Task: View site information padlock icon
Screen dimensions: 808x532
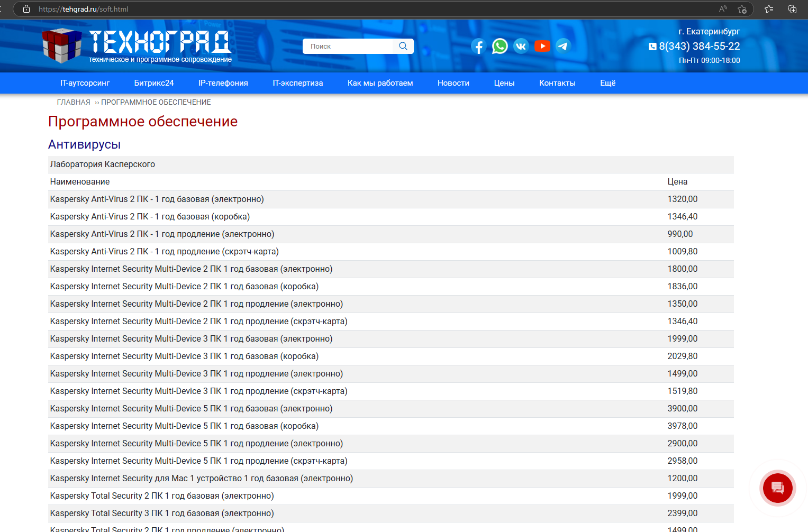Action: pyautogui.click(x=26, y=9)
